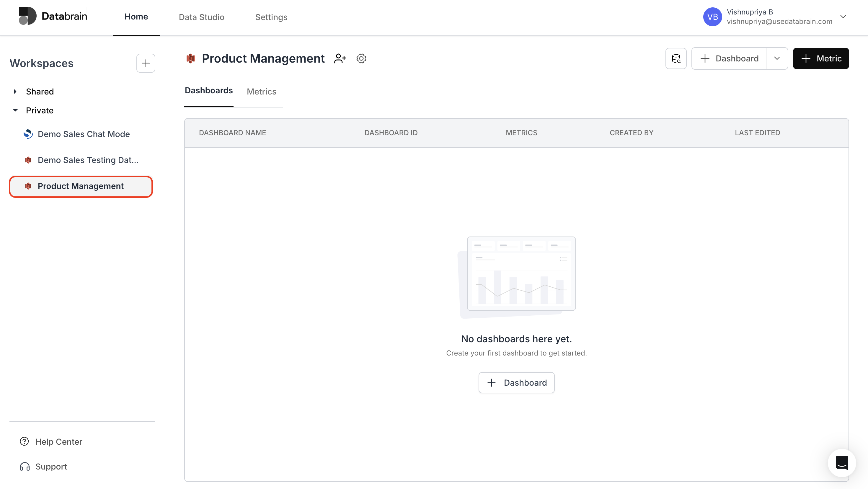The height and width of the screenshot is (489, 868).
Task: Expand the Shared workspaces section
Action: click(x=15, y=91)
